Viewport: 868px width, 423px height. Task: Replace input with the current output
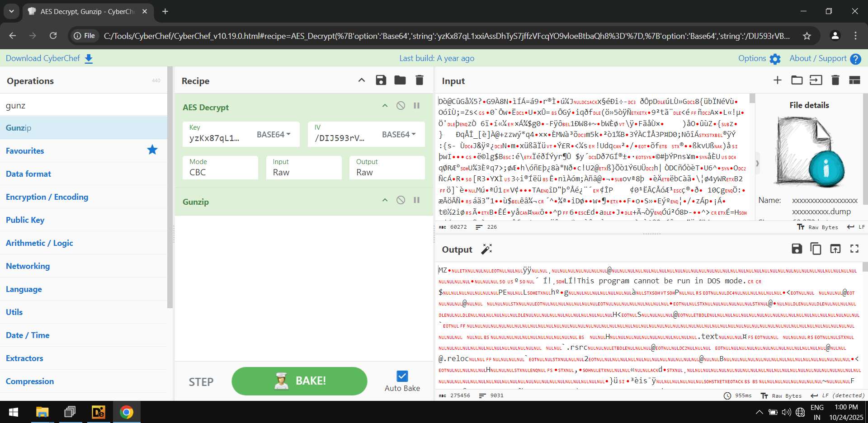click(x=835, y=249)
